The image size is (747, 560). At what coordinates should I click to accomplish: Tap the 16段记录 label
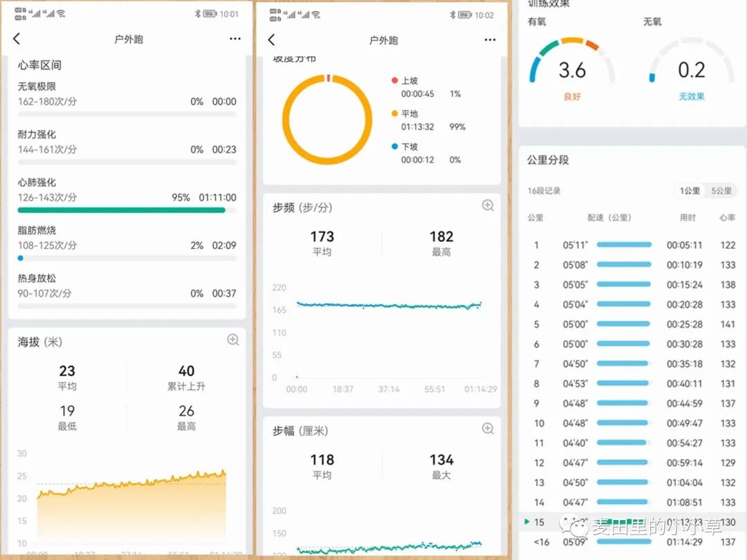[x=544, y=191]
